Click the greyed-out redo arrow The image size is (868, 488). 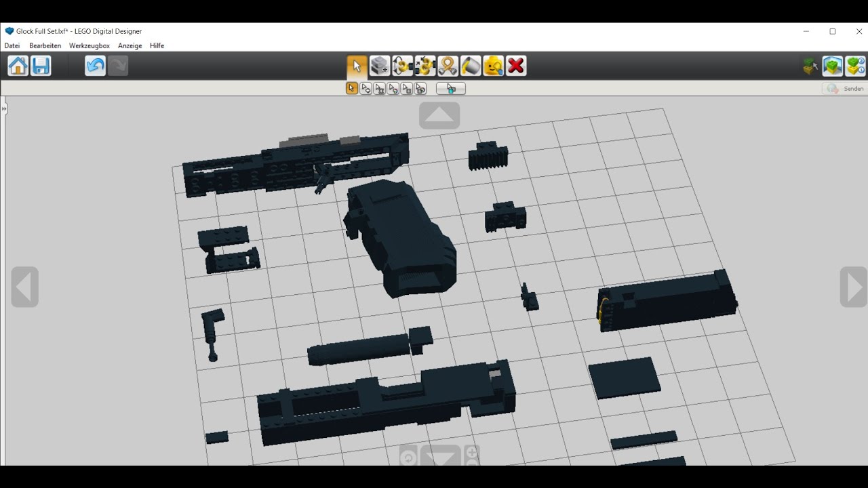(x=118, y=66)
